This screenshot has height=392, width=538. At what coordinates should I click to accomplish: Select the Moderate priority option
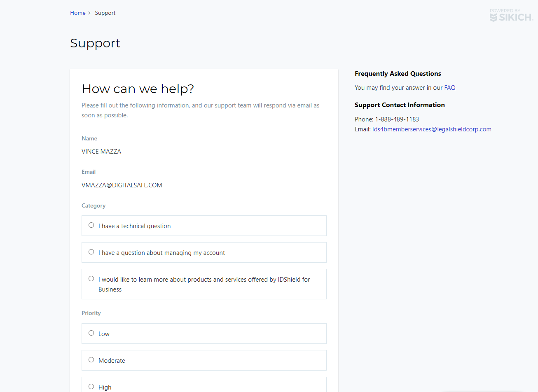(91, 359)
